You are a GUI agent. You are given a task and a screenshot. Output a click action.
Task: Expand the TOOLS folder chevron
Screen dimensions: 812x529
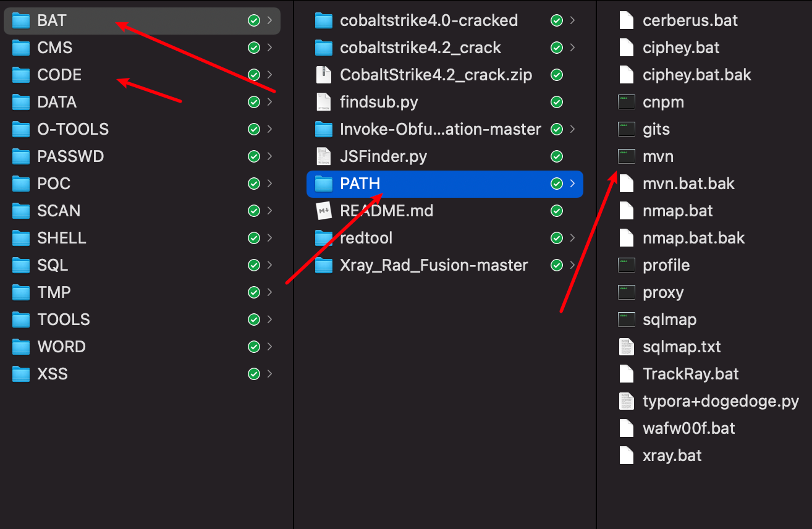(x=269, y=320)
